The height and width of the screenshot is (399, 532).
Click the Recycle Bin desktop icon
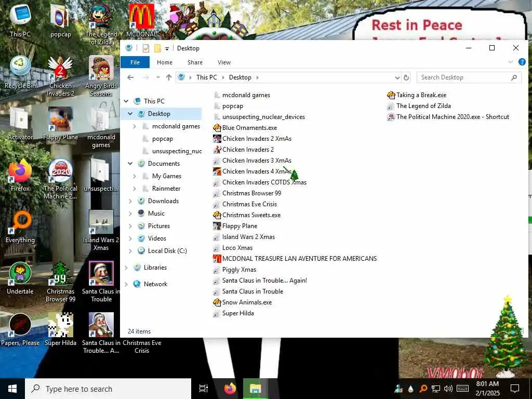pyautogui.click(x=20, y=73)
